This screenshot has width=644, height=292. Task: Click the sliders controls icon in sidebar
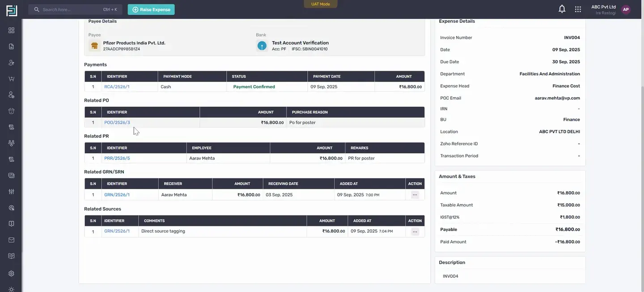(11, 192)
